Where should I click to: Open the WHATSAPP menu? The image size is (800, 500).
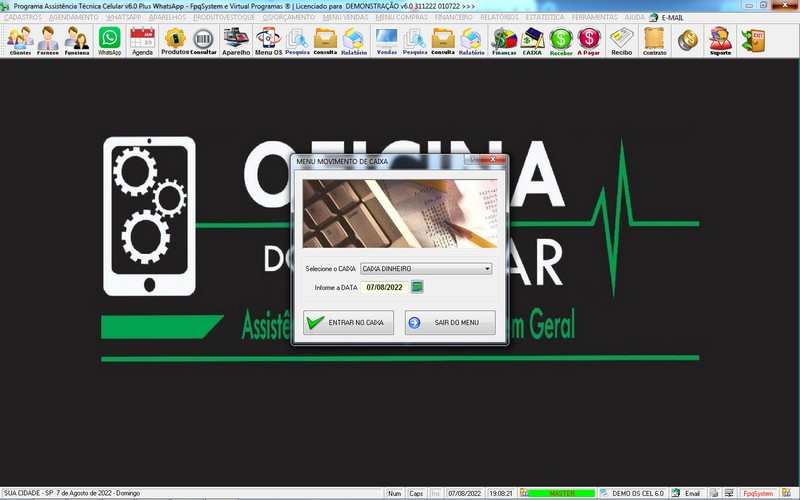click(123, 17)
